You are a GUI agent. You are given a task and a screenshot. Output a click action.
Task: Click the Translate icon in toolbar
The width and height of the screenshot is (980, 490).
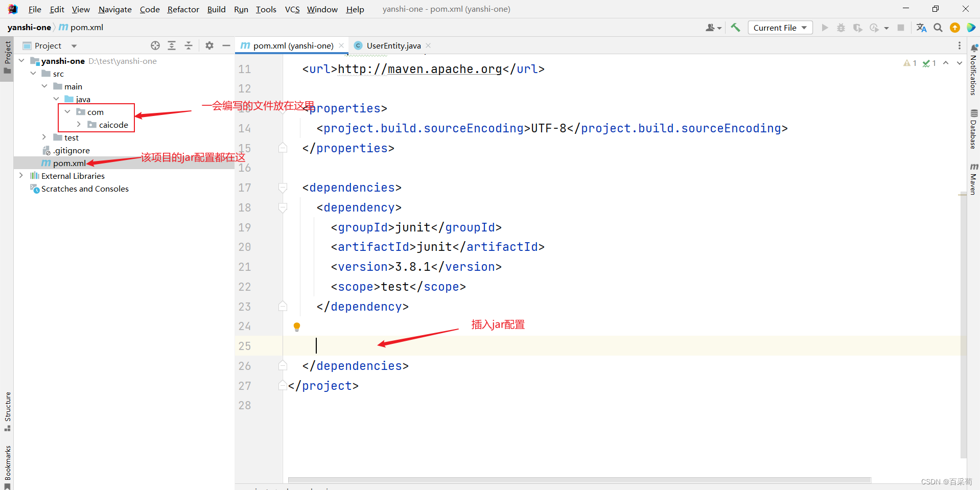pos(921,28)
